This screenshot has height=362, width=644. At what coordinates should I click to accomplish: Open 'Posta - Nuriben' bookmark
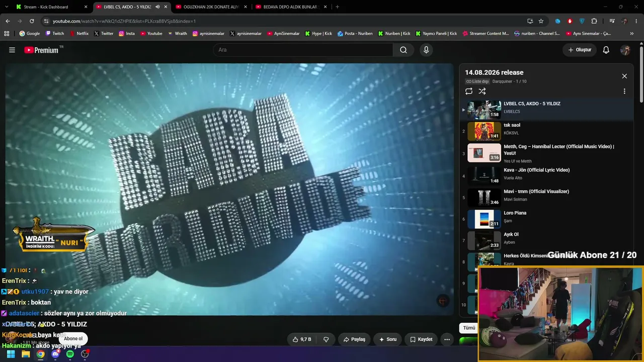(x=355, y=34)
